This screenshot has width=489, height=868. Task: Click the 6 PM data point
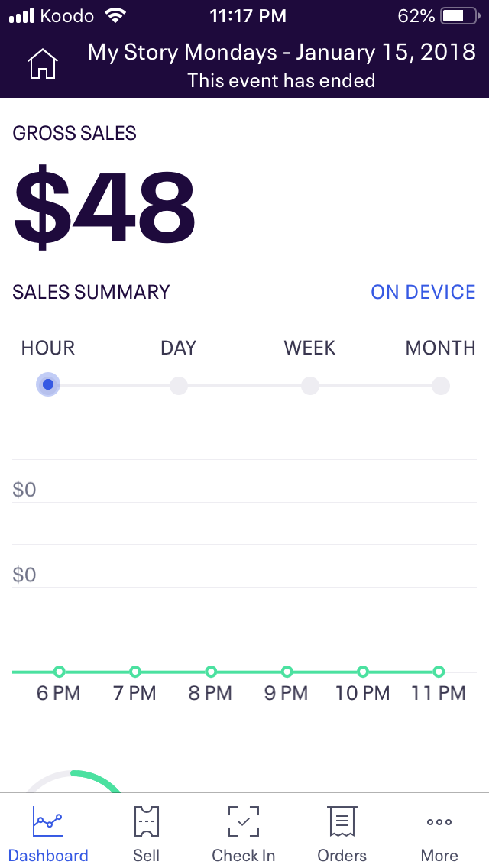[60, 672]
